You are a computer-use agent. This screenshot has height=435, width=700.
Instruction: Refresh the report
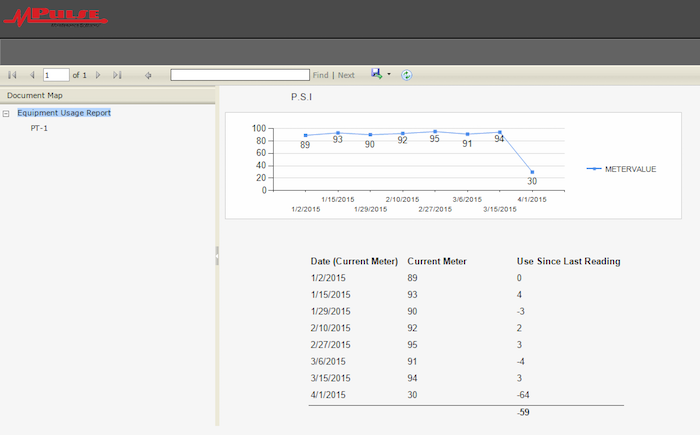pyautogui.click(x=407, y=75)
